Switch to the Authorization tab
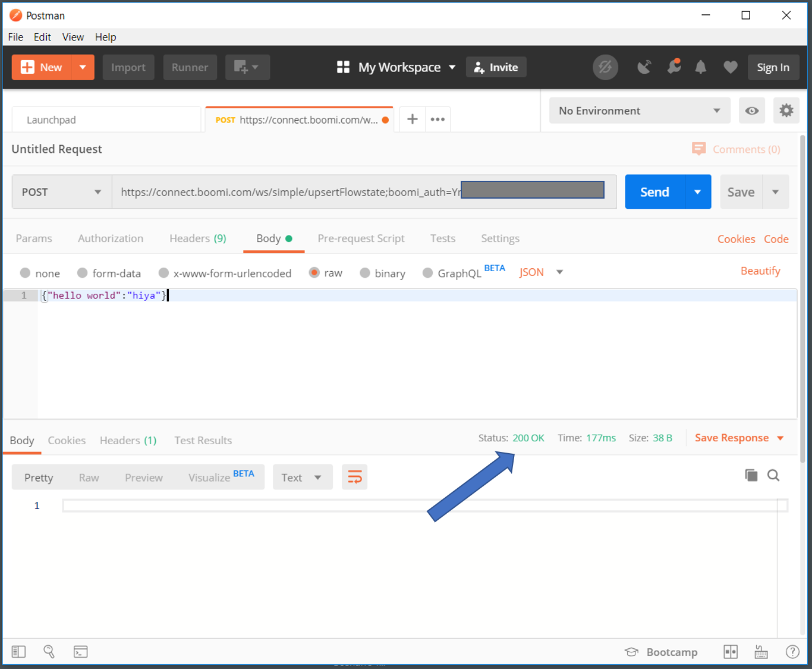 [x=111, y=238]
